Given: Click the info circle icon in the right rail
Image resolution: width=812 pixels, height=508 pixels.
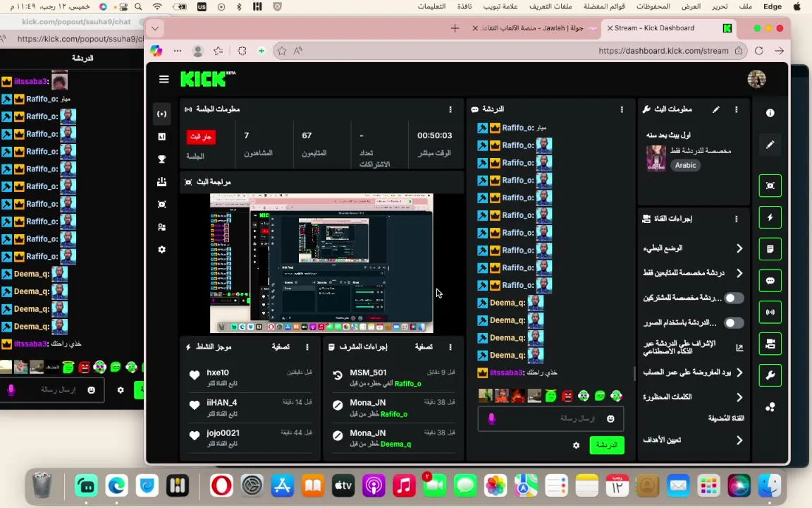Looking at the screenshot, I should [x=770, y=112].
